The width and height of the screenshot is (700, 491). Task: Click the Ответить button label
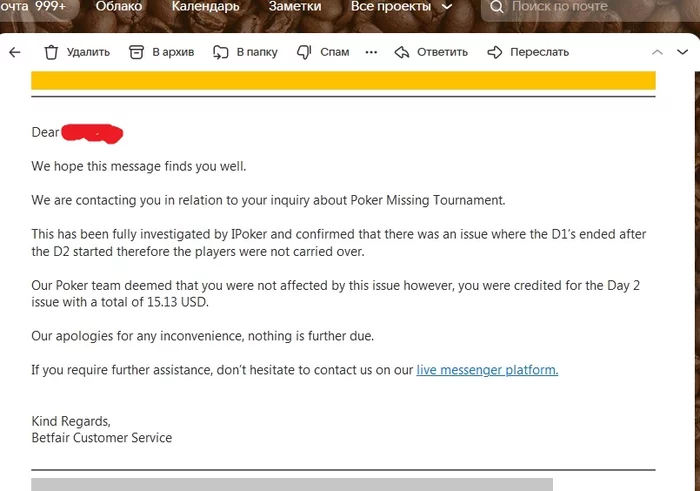[x=442, y=52]
